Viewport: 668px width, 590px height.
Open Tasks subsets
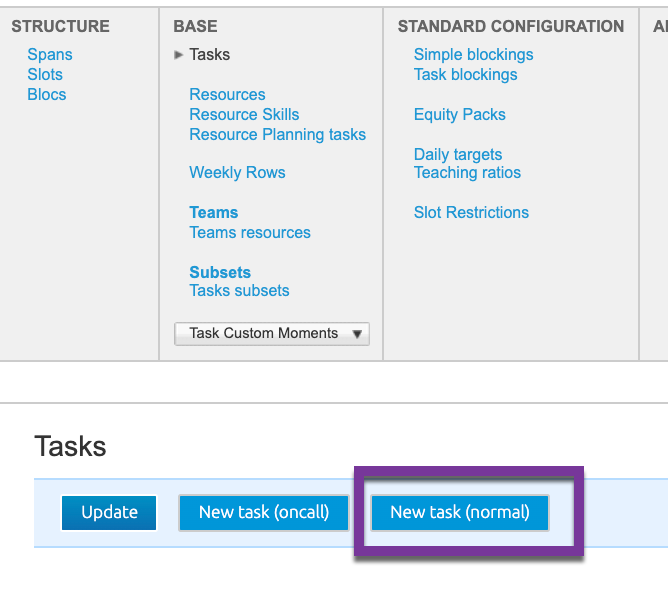coord(239,291)
